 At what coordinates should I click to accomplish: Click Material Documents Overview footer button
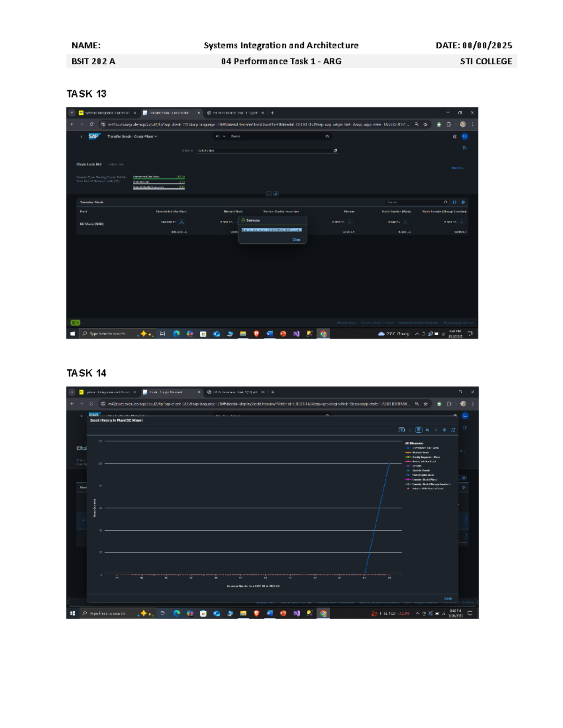(x=418, y=323)
